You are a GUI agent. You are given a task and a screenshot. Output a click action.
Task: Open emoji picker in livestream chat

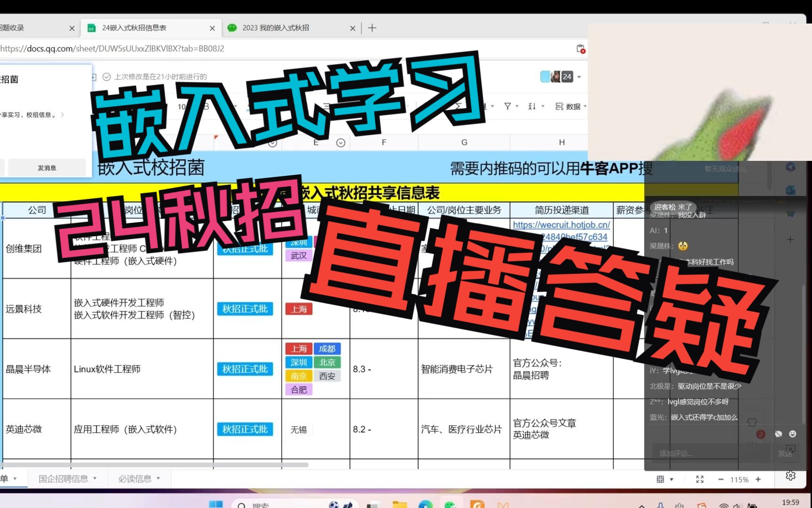pos(793,434)
